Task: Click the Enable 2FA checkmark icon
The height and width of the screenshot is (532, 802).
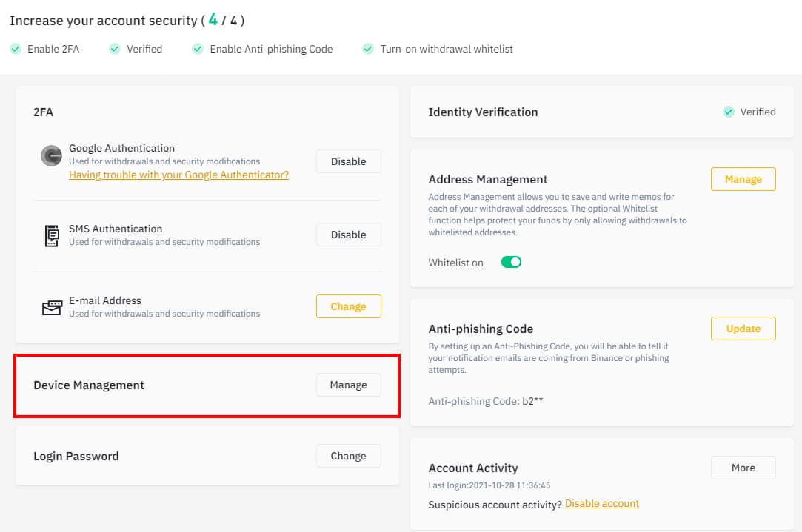Action: point(16,50)
